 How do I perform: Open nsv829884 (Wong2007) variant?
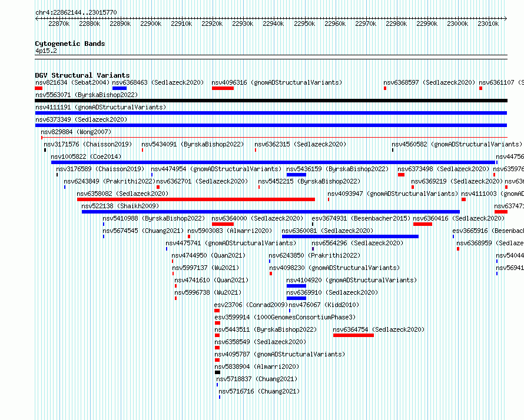(76, 132)
